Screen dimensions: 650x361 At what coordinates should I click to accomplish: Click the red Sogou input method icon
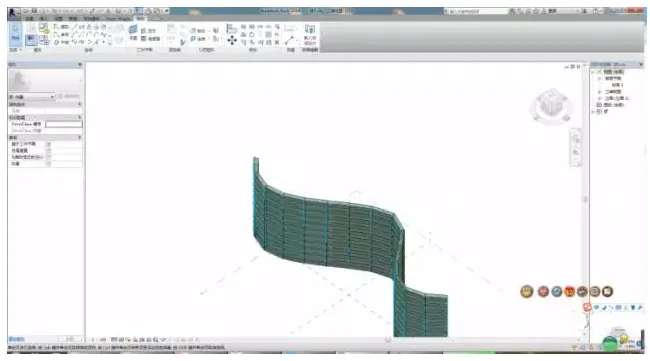pyautogui.click(x=587, y=307)
